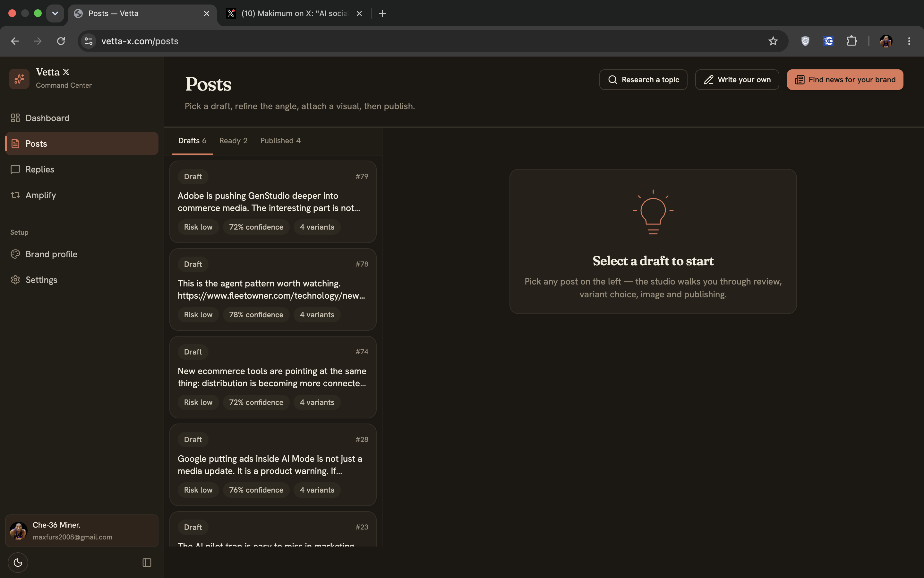Click Write your own button

click(737, 80)
